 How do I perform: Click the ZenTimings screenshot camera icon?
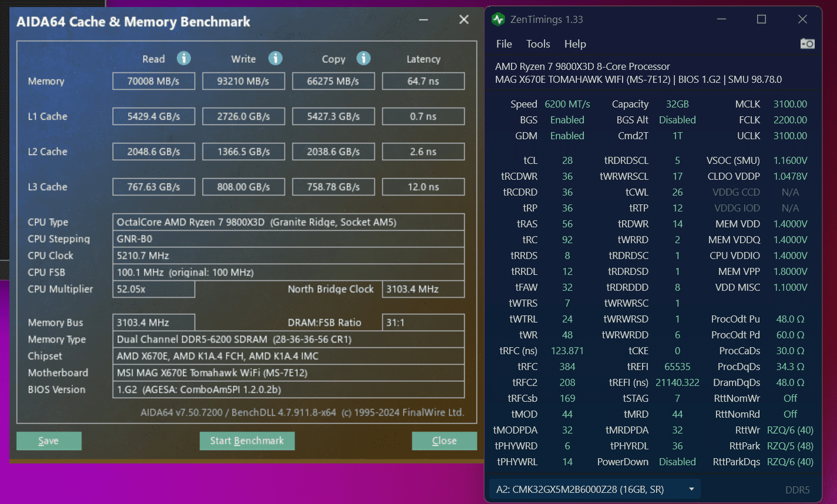(x=808, y=43)
